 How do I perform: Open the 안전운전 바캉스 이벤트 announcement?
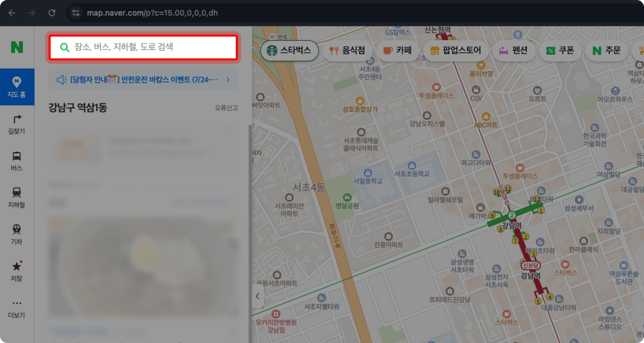pyautogui.click(x=143, y=80)
